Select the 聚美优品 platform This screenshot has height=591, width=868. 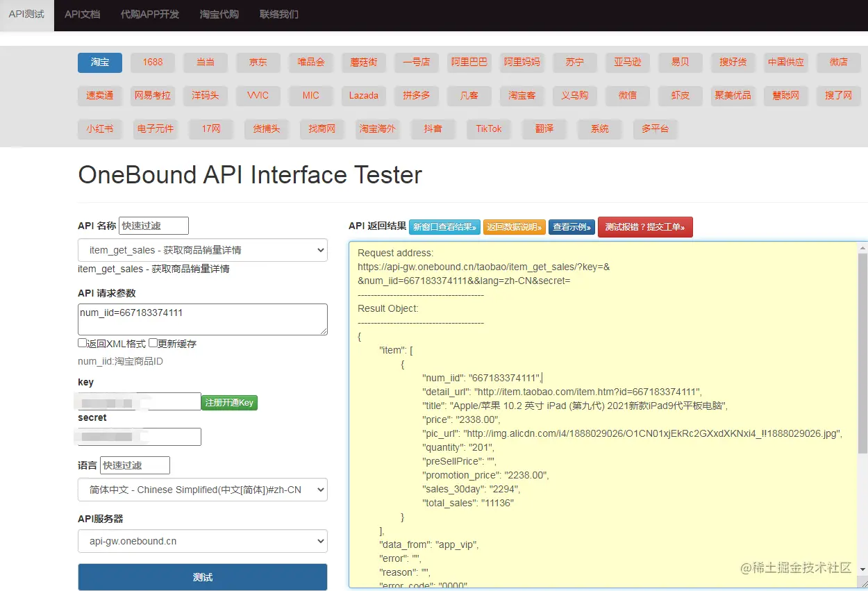pos(733,96)
